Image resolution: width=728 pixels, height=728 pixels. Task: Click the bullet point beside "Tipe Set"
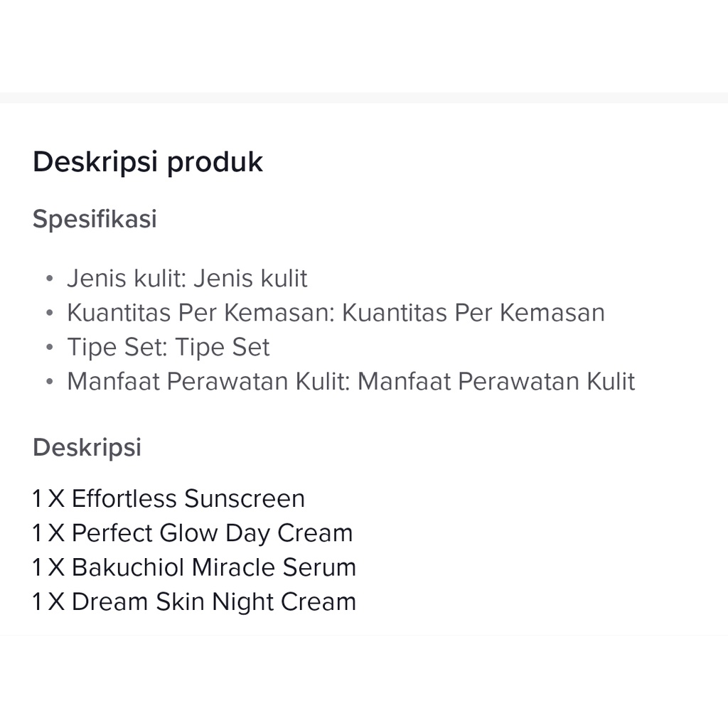coord(49,348)
